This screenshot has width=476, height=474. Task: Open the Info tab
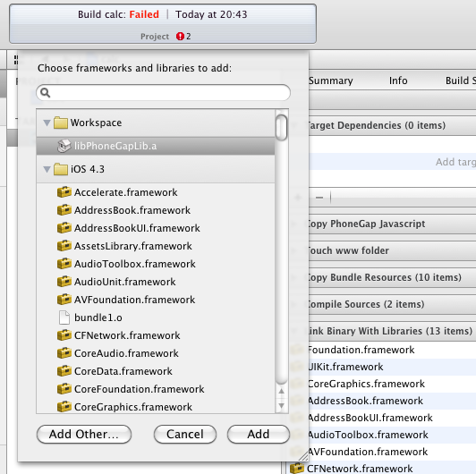[398, 80]
